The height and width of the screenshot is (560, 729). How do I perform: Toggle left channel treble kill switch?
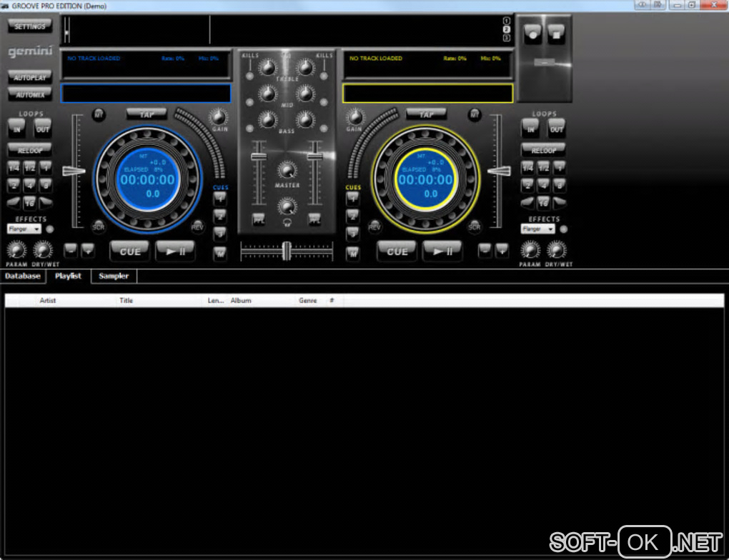click(249, 75)
